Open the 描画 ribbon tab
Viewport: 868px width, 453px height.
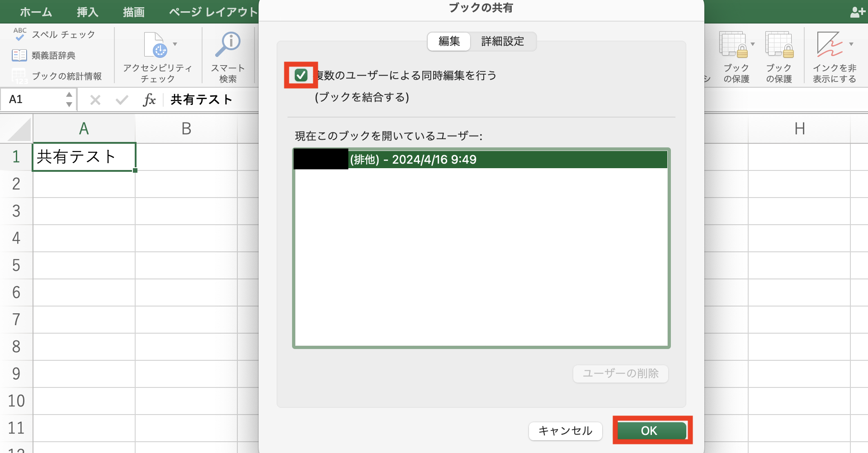134,12
